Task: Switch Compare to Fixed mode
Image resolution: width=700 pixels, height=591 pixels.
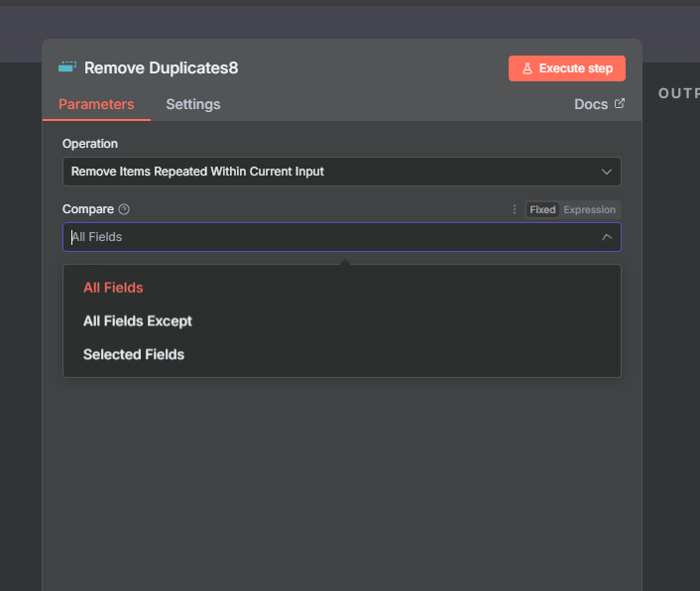Action: (542, 209)
